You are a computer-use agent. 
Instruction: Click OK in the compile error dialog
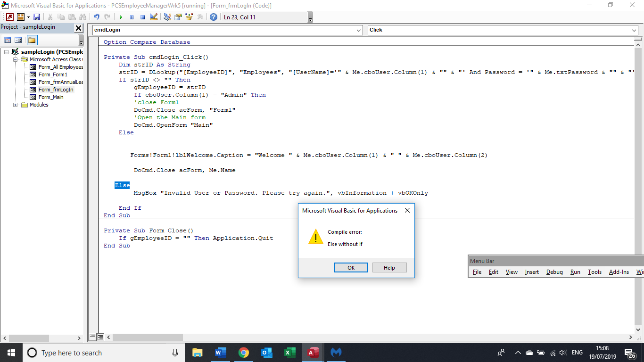[351, 268]
